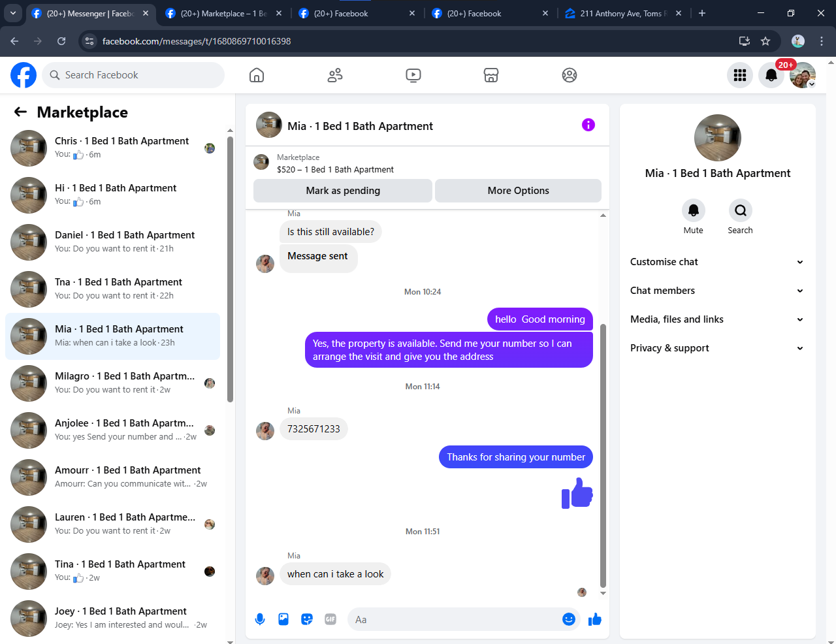Open the Tna conversation
836x644 pixels.
pos(112,289)
